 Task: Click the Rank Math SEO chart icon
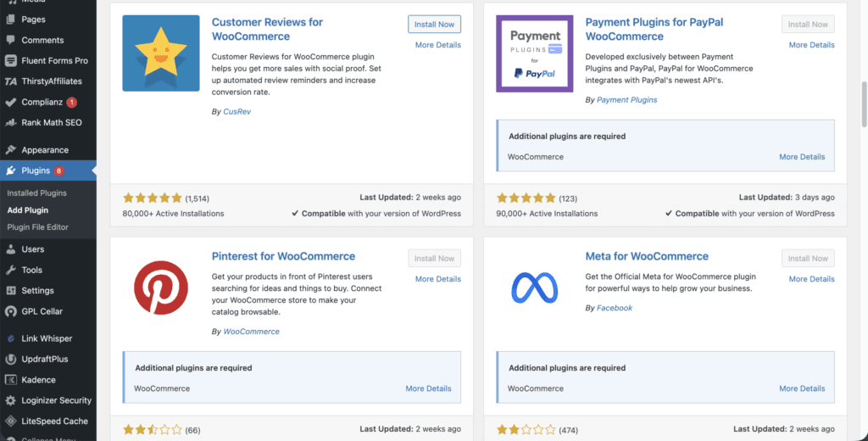[x=10, y=122]
